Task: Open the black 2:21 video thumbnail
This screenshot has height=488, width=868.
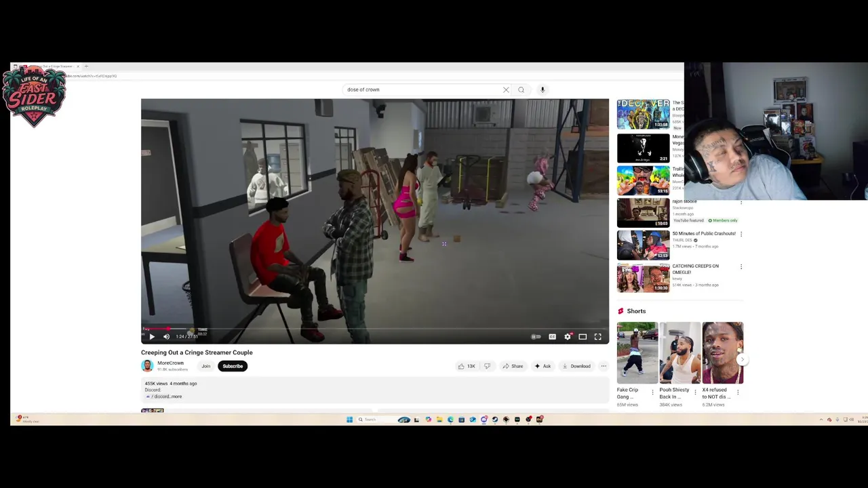Action: (x=643, y=147)
